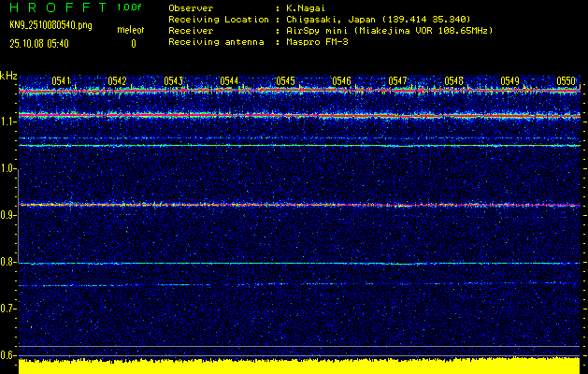Screen dimensions: 588x374
Task: Click the 0541 time marker
Action: coord(62,81)
